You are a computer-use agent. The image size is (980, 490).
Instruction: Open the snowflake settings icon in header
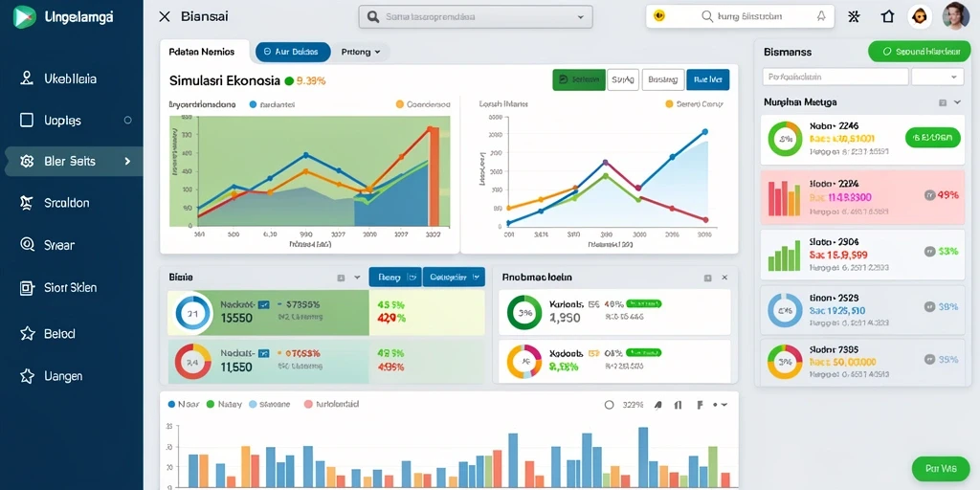(854, 17)
